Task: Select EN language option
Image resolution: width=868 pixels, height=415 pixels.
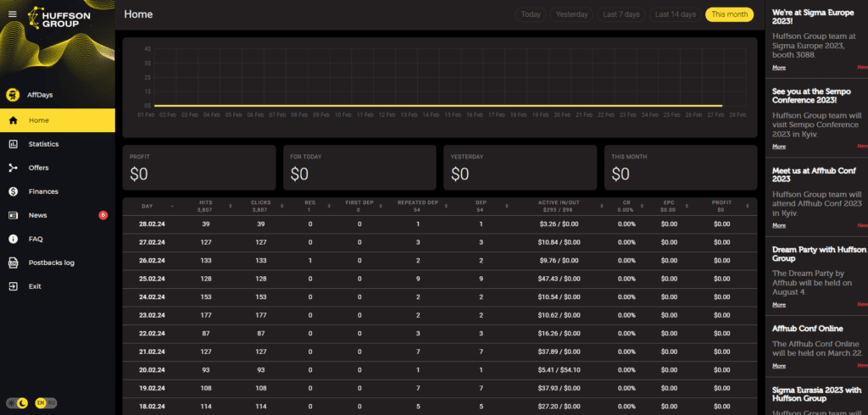Action: [x=41, y=403]
